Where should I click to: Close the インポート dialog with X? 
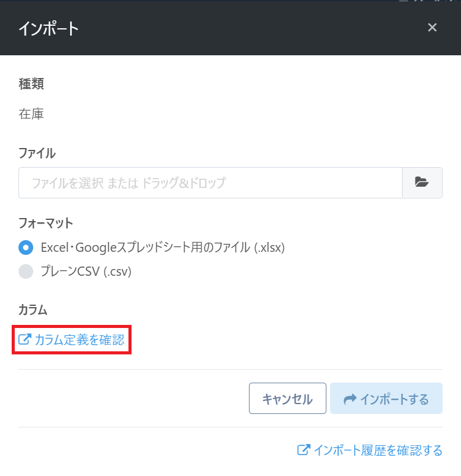pos(432,28)
